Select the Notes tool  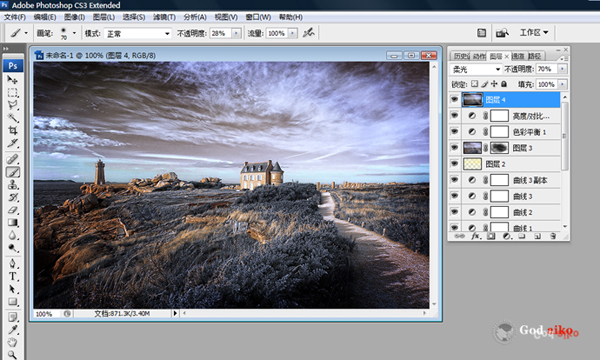[13, 317]
